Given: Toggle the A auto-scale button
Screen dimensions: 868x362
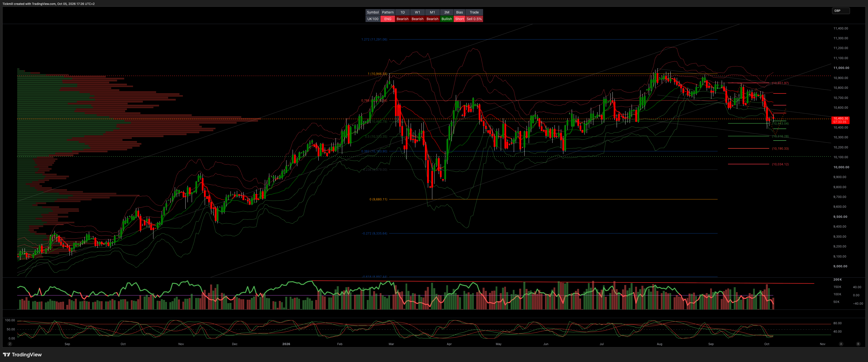Looking at the screenshot, I should tap(841, 344).
